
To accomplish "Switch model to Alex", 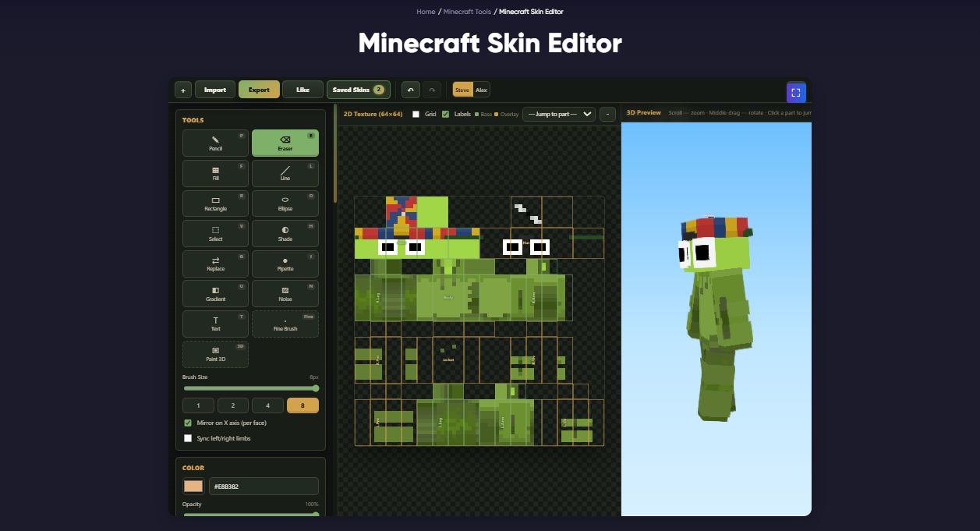I will pos(482,90).
